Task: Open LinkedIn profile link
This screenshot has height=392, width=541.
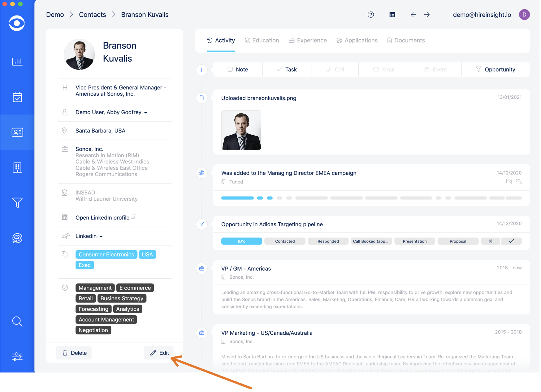Action: click(x=105, y=218)
